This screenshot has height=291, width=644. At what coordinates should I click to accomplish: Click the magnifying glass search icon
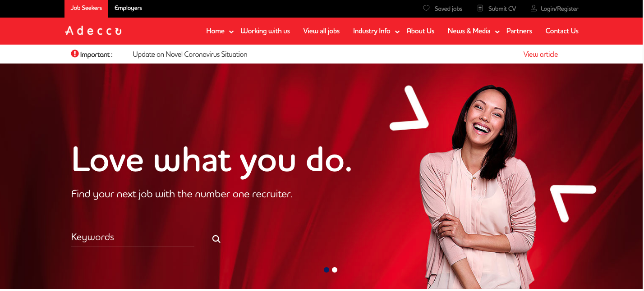pos(216,239)
